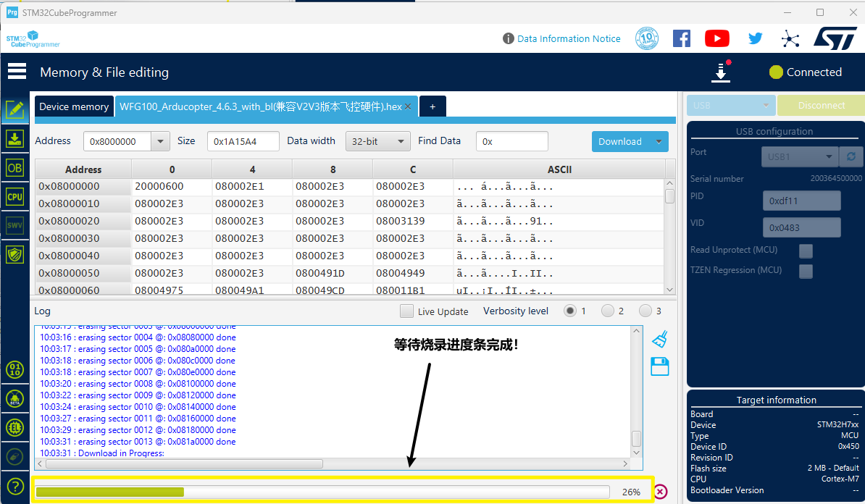Screen dimensions: 865x504
Task: Focus the Find Data input field
Action: click(x=512, y=141)
